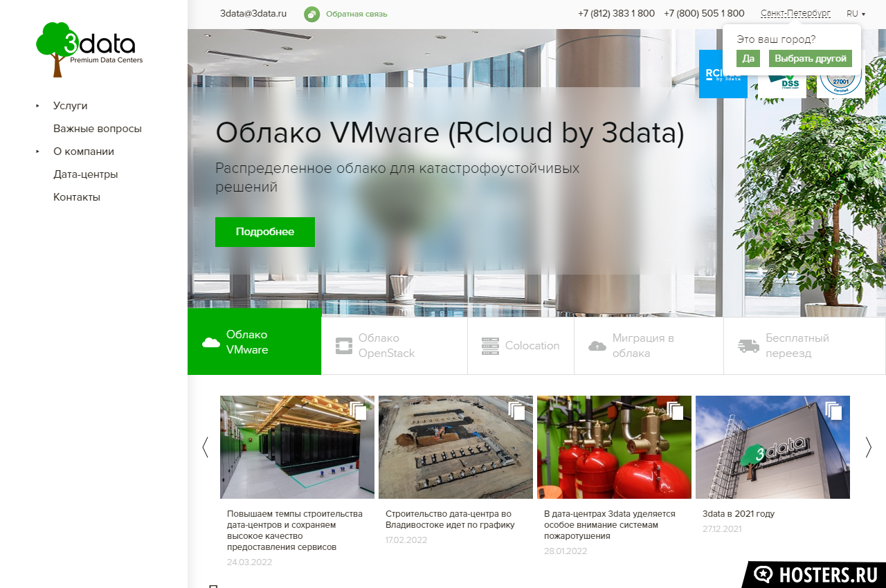Open article Строительство дата-центра во Владивостоке

[x=450, y=520]
